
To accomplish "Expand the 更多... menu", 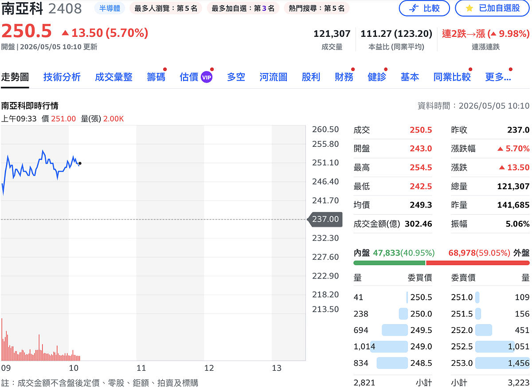I will point(498,77).
